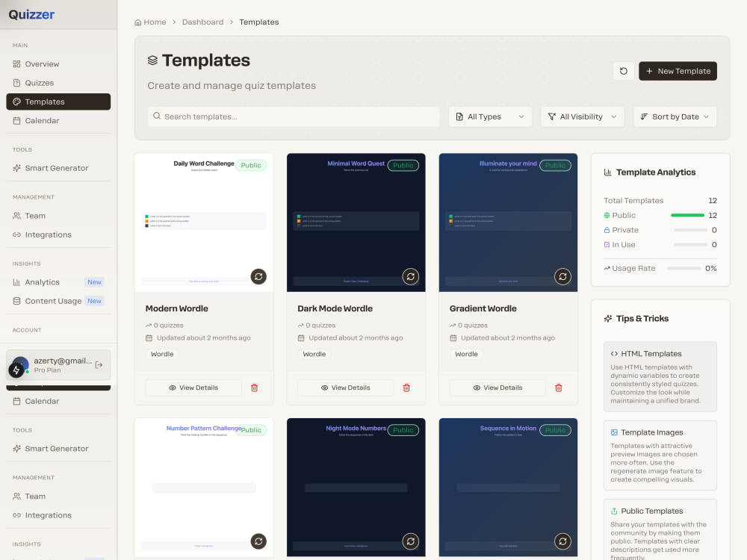Click the Wordle tag on Dark Mode Wordle
Viewport: 747px width, 560px height.
point(314,354)
